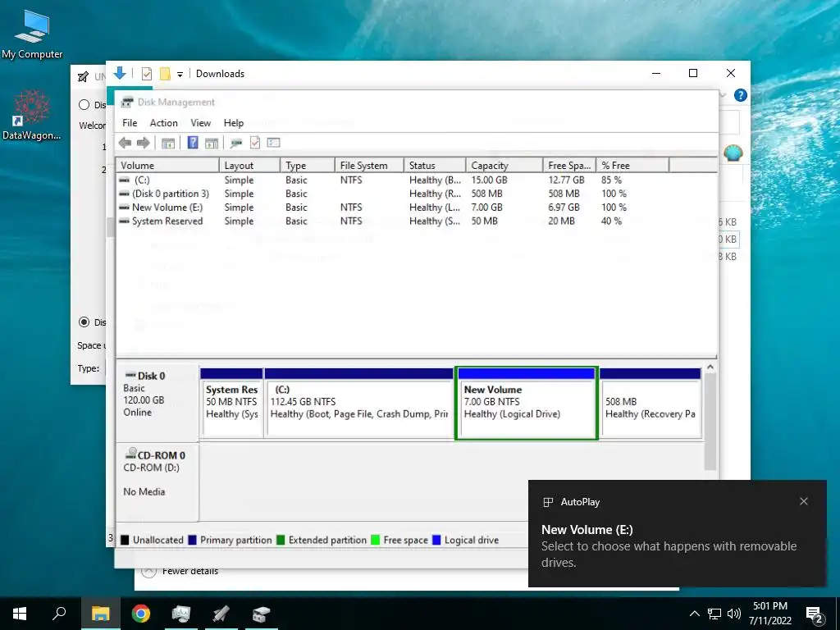
Task: Click Show/Hide Action Pane toolbar icon
Action: (212, 143)
